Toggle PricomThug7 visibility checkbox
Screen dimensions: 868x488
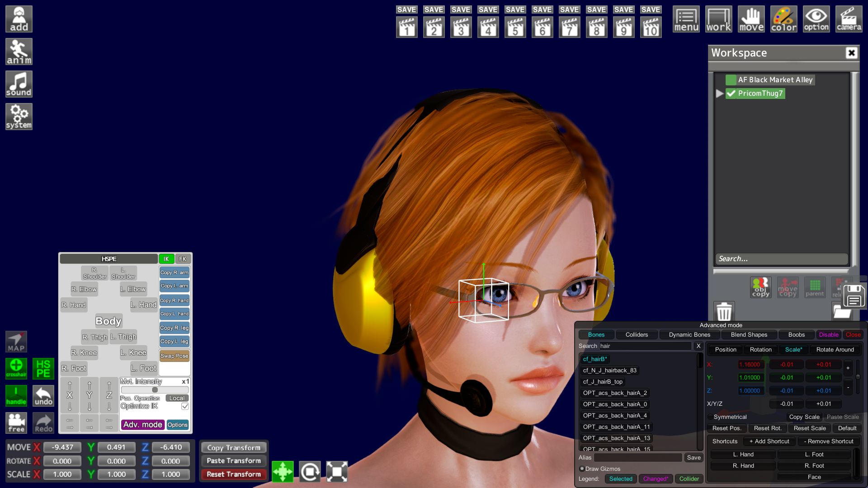coord(731,94)
